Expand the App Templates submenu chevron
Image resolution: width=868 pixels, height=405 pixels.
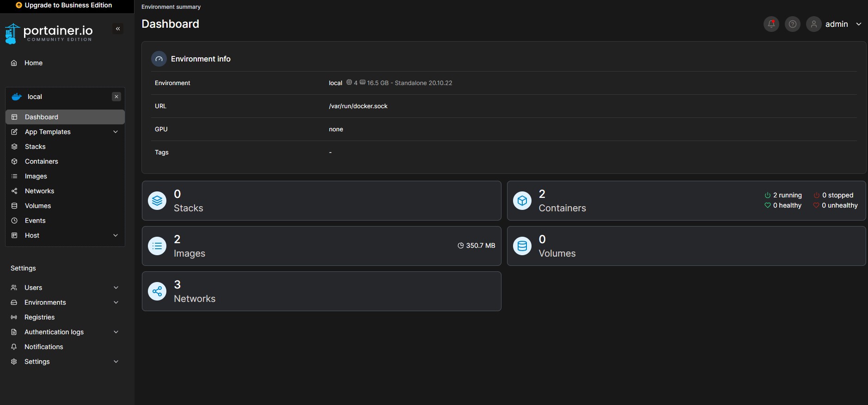point(116,132)
